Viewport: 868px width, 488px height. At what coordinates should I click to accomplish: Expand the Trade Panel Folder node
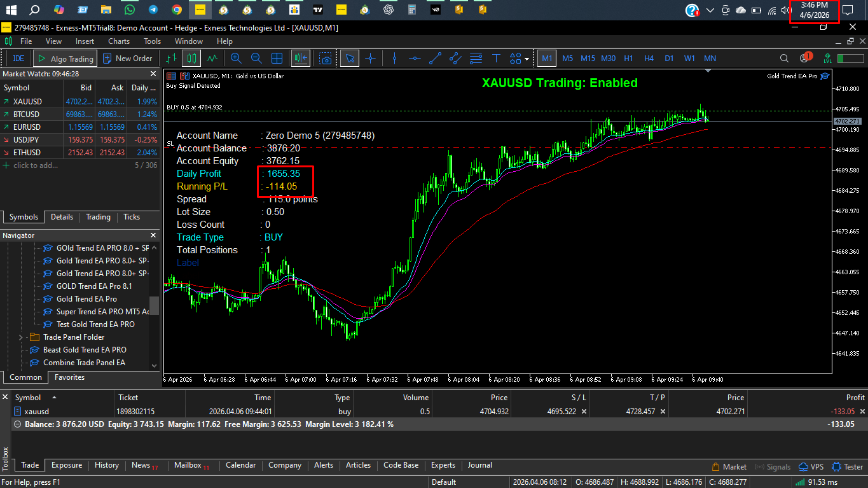click(21, 337)
